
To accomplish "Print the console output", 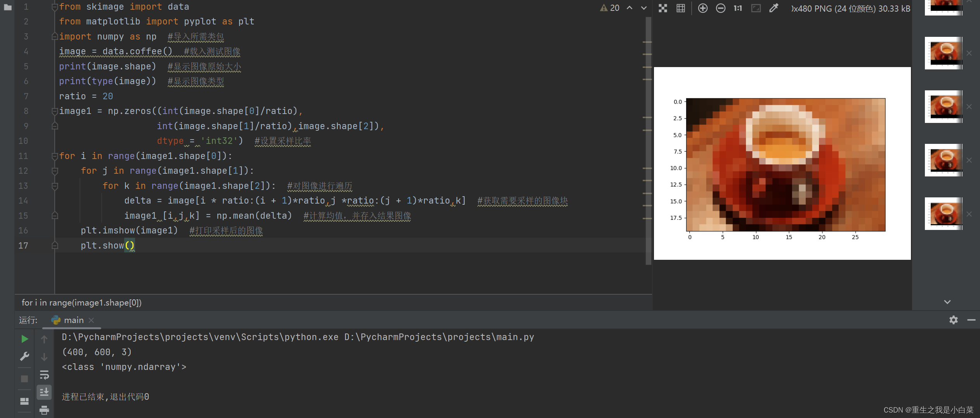I will point(44,409).
